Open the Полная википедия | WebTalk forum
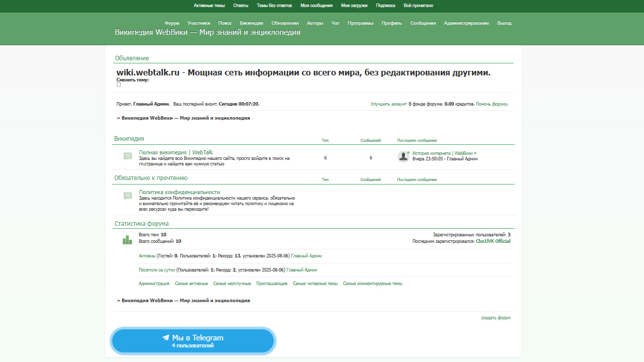644x362 pixels. tap(176, 152)
